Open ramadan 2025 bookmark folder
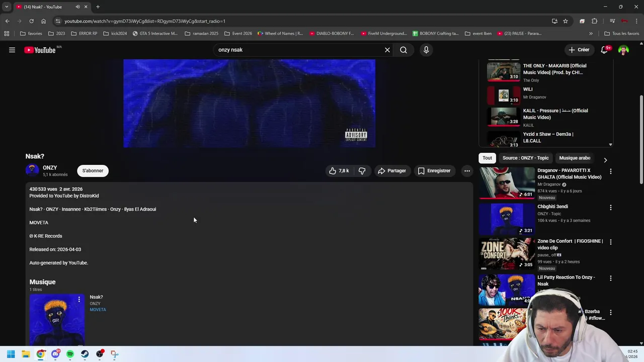644x362 pixels. [201, 34]
